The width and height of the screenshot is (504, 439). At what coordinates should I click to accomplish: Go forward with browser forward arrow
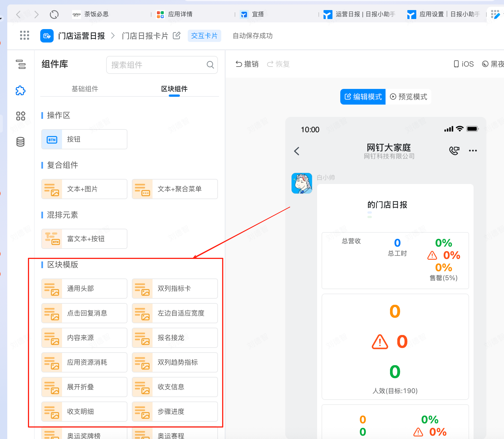coord(36,14)
